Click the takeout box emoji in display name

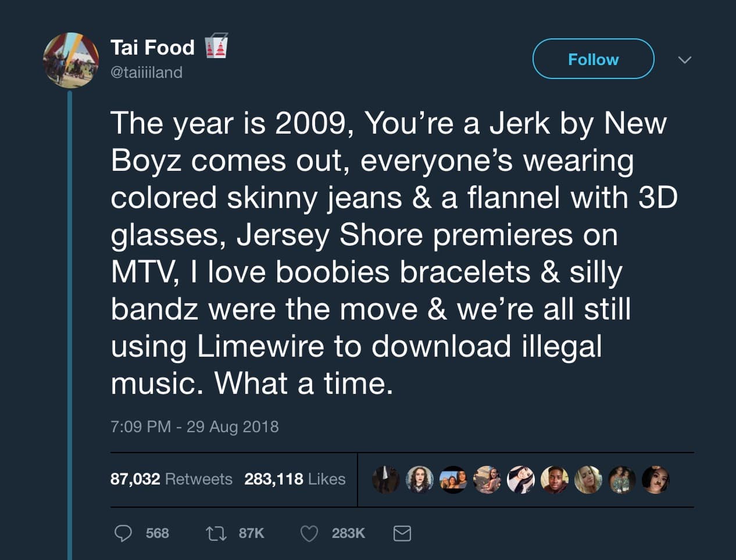tap(217, 46)
